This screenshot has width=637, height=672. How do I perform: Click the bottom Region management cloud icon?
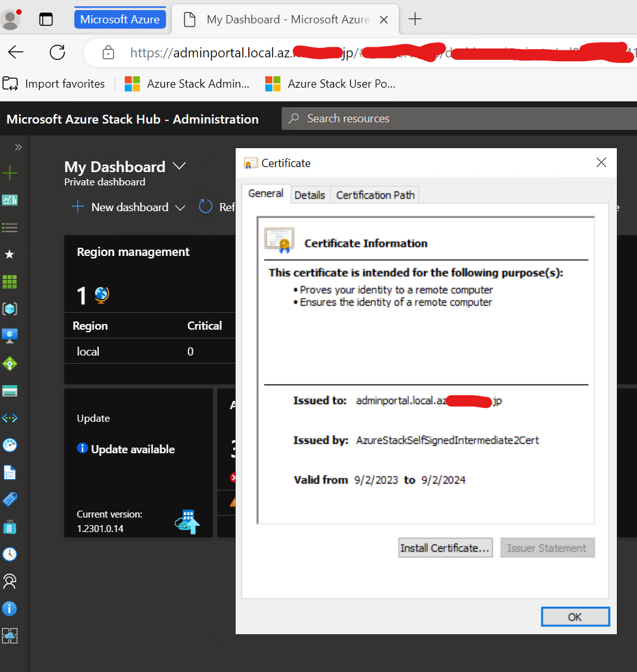tap(10, 635)
